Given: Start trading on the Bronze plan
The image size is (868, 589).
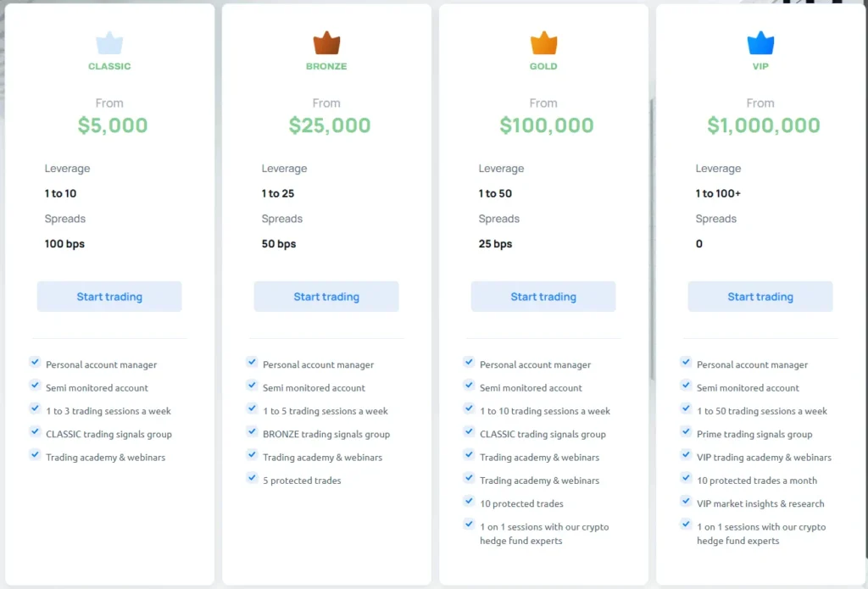Looking at the screenshot, I should click(326, 297).
